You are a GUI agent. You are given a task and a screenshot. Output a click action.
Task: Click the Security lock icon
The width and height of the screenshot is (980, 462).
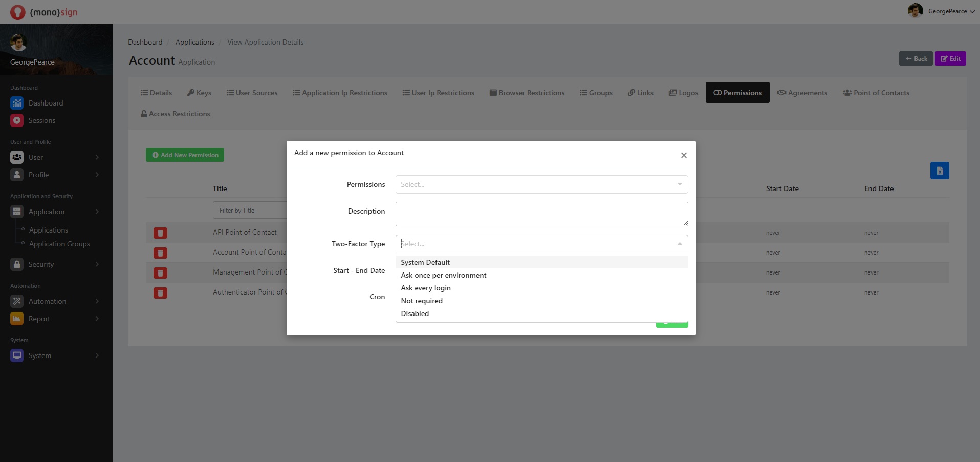[x=17, y=264]
